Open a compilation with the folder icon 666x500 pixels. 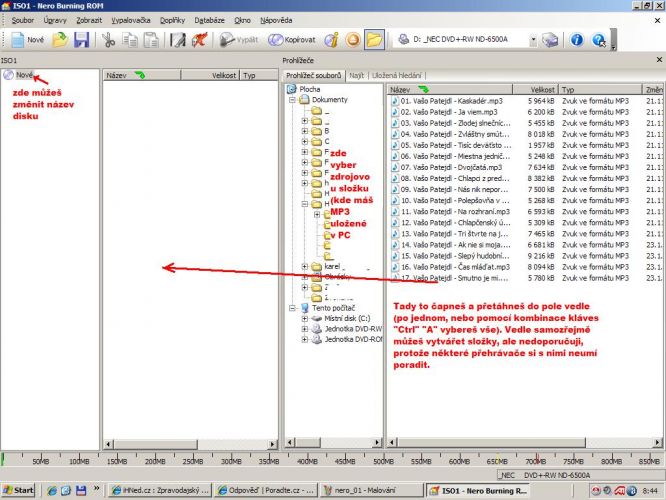(x=60, y=40)
